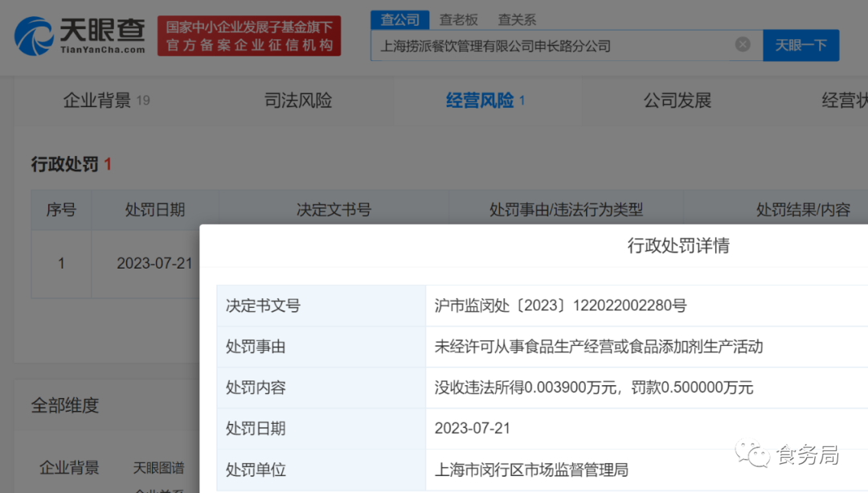Image resolution: width=868 pixels, height=493 pixels.
Task: Click the 天眼一下 search button
Action: (801, 45)
